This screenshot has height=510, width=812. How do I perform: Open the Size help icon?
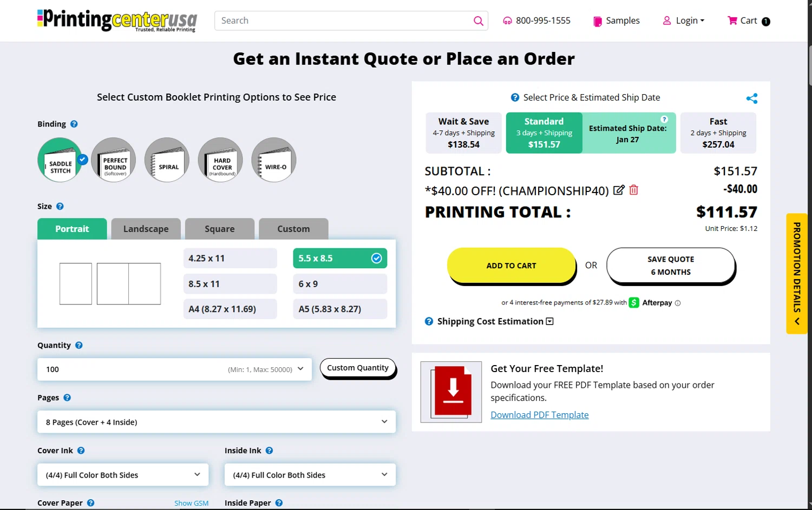point(60,206)
